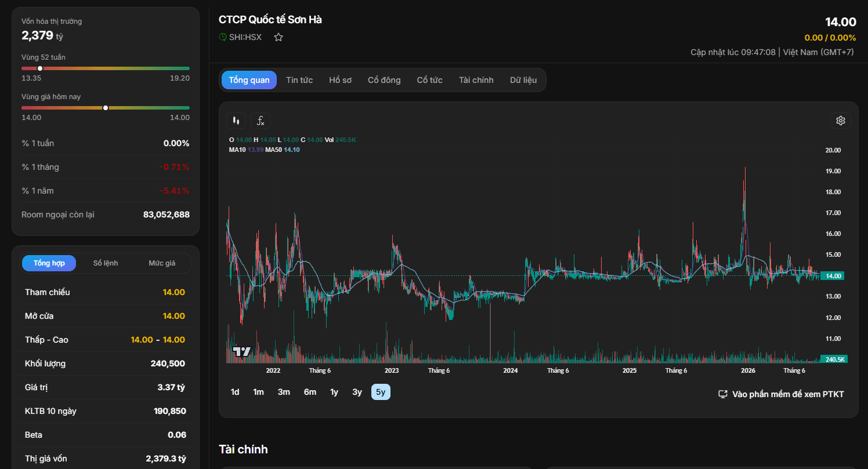Click the 19.00 price level on axis
This screenshot has height=469, width=868.
coord(833,171)
